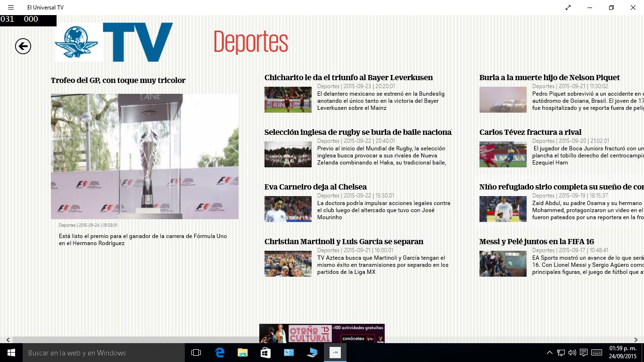Open the laptop app icon on the taskbar
Viewport: 644px width, 362px height.
click(312, 353)
